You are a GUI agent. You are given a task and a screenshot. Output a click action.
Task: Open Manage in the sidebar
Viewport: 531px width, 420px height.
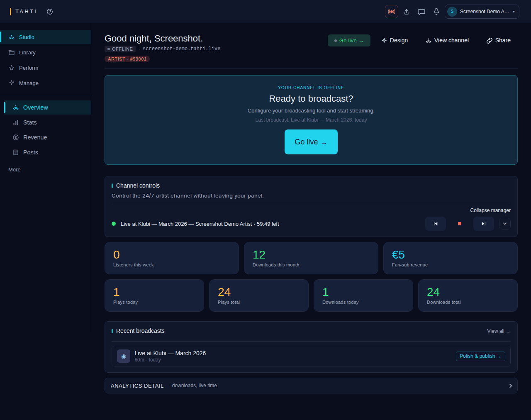pos(46,83)
